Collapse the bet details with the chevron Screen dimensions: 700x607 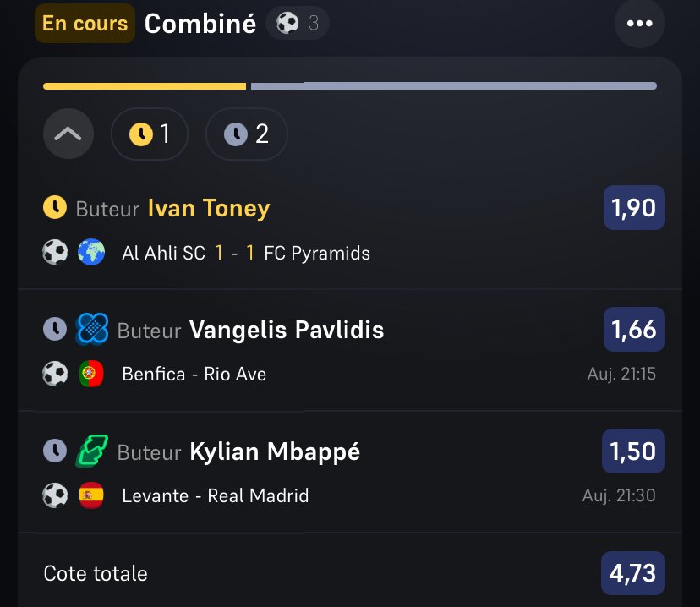pyautogui.click(x=68, y=134)
